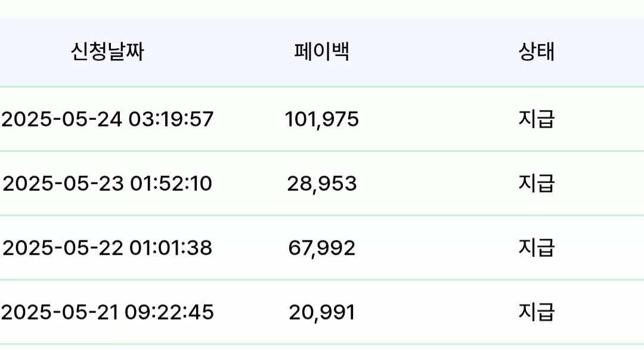Click the 페이백 column header

(321, 52)
